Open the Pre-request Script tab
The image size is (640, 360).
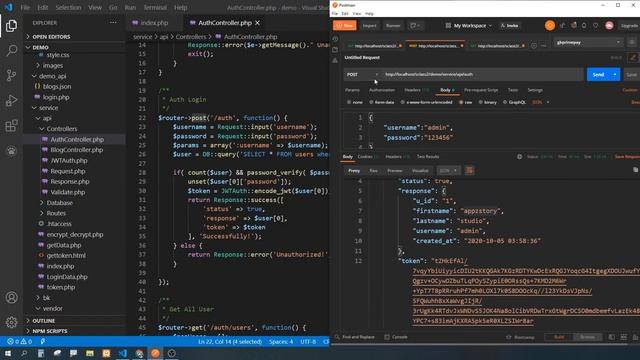pos(481,90)
